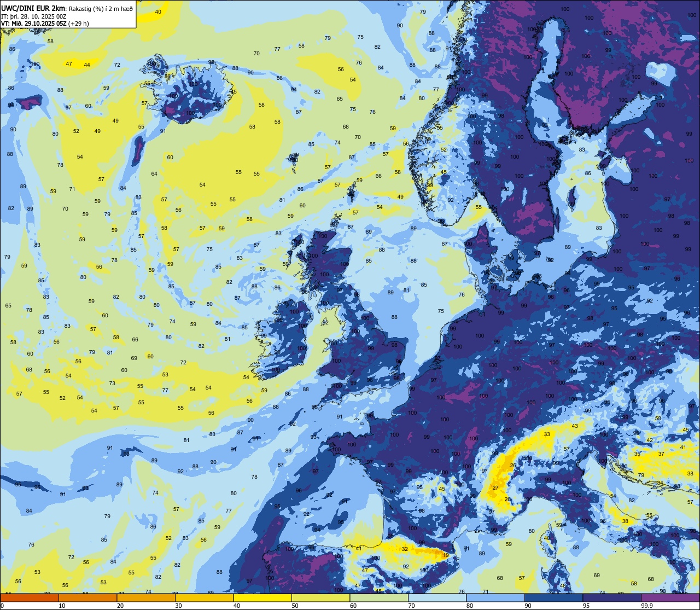This screenshot has height=610, width=700.
Task: Pick the 50–60 pale yellow legend swatch
Action: click(320, 597)
